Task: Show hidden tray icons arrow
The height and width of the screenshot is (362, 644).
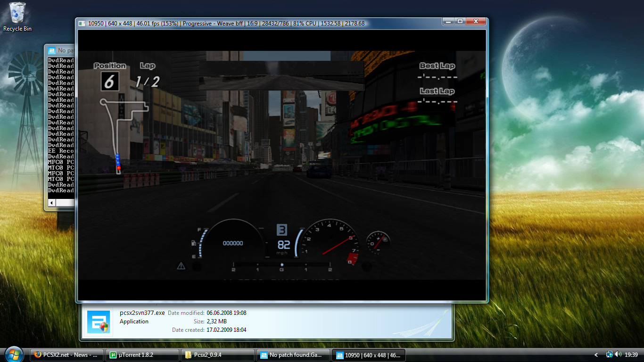Action: (596, 355)
